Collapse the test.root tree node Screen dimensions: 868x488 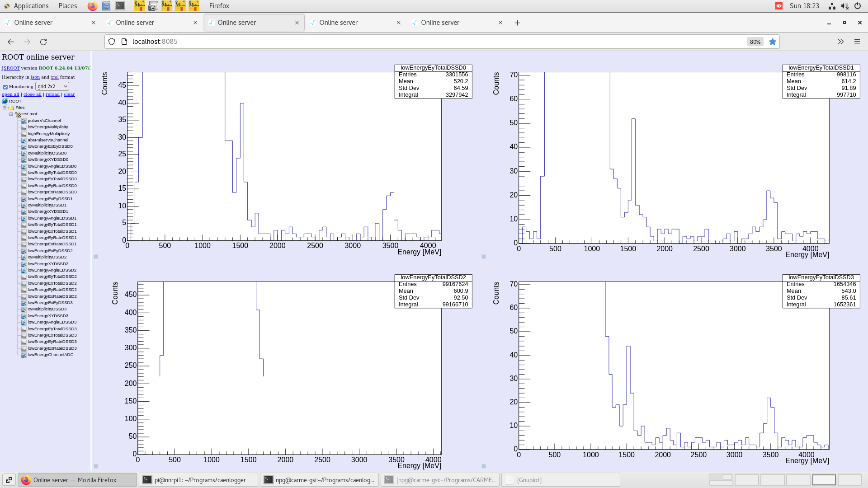11,114
